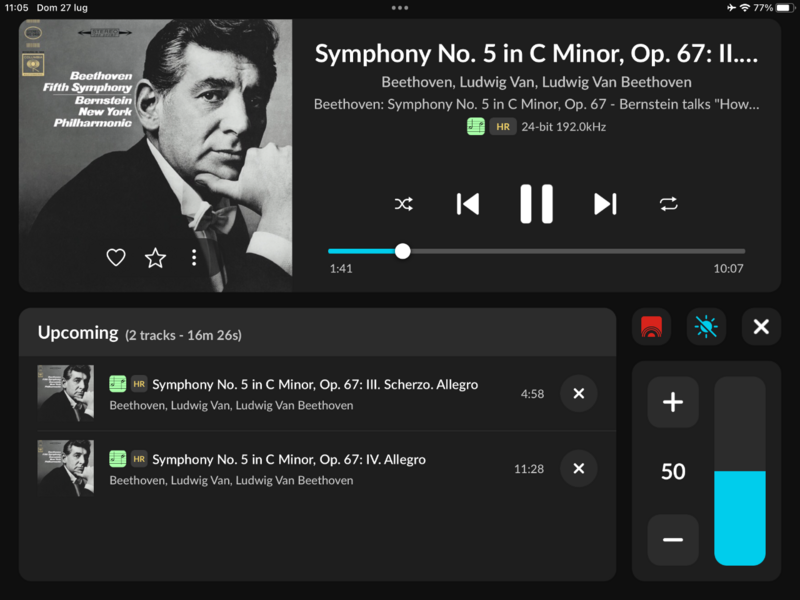Screen dimensions: 800x600
Task: Pause the current symphony playback
Action: tap(536, 204)
